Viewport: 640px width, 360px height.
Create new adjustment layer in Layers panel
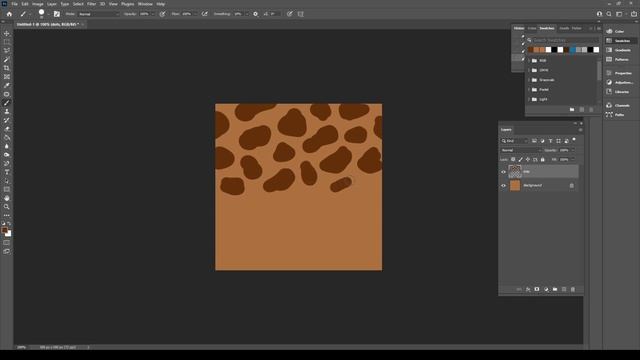(546, 289)
